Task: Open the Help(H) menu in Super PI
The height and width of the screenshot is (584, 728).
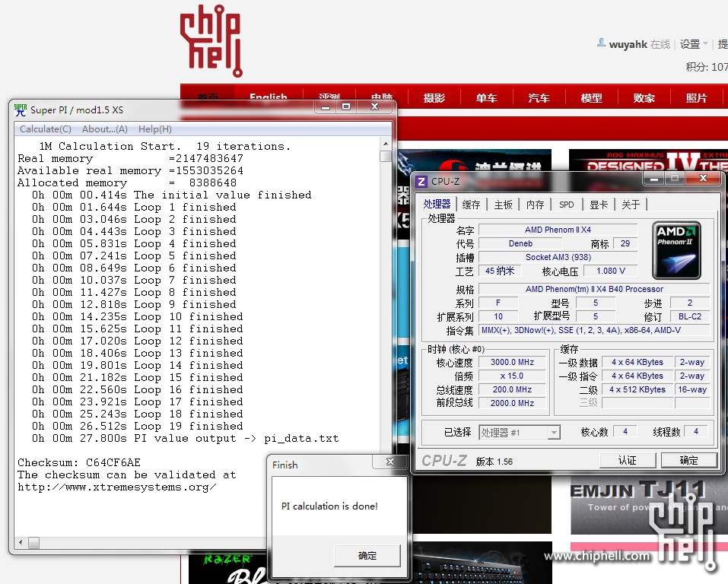Action: tap(155, 129)
